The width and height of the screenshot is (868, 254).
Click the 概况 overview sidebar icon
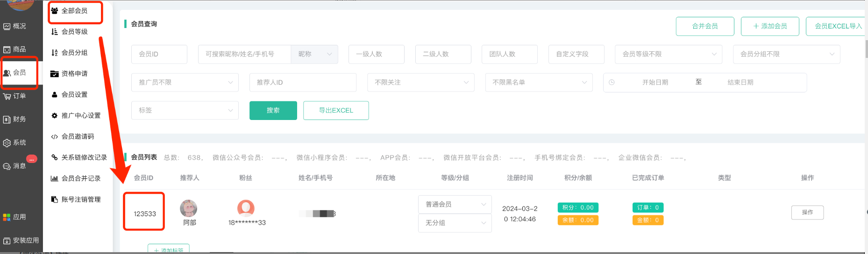point(7,27)
